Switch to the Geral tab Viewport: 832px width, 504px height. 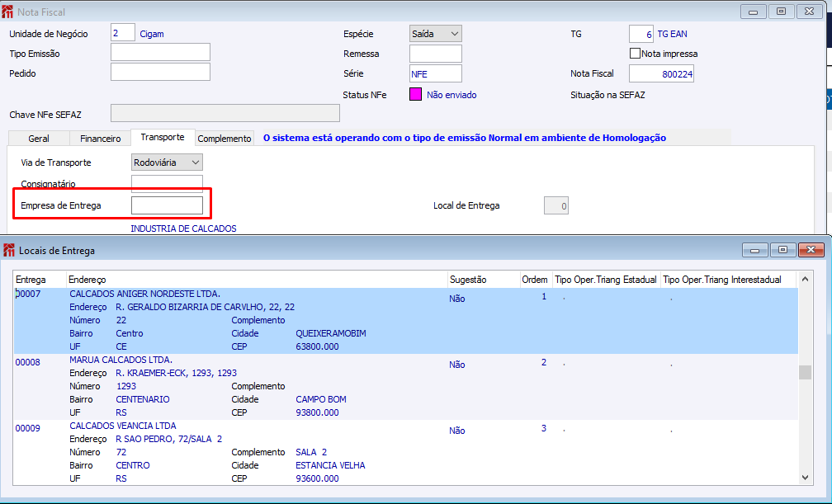[39, 139]
